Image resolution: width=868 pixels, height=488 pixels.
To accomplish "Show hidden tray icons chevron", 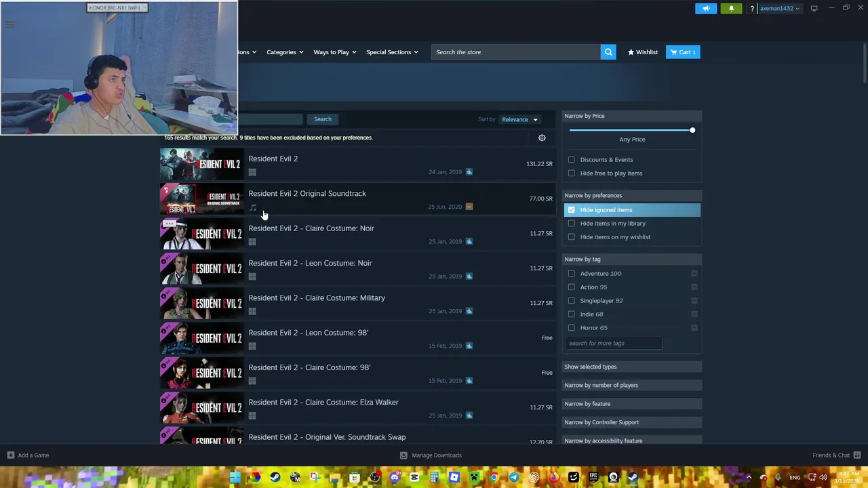I will (749, 477).
